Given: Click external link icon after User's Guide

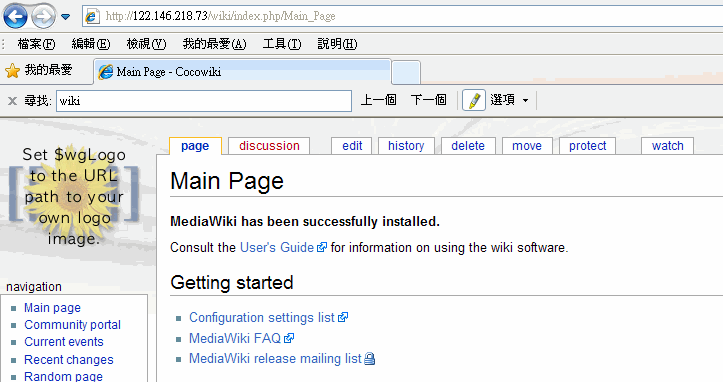Looking at the screenshot, I should click(322, 247).
